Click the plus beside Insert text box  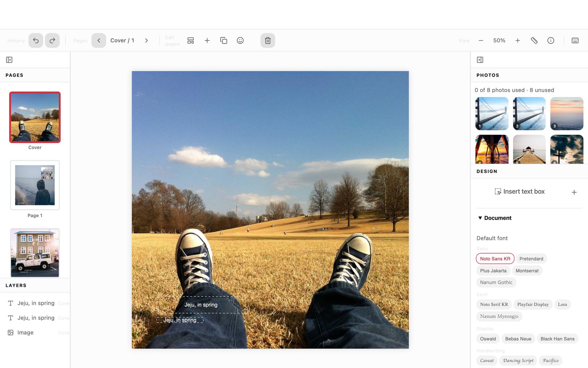click(574, 192)
